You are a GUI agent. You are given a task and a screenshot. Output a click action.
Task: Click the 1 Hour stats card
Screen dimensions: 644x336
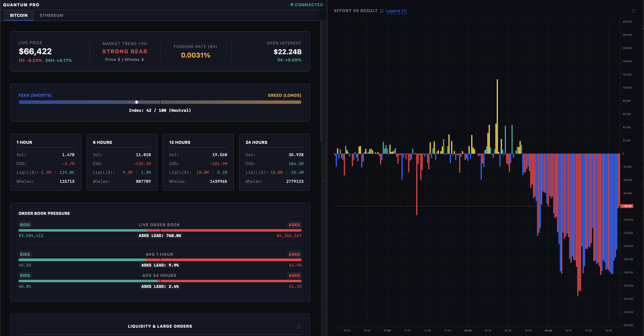coord(45,162)
